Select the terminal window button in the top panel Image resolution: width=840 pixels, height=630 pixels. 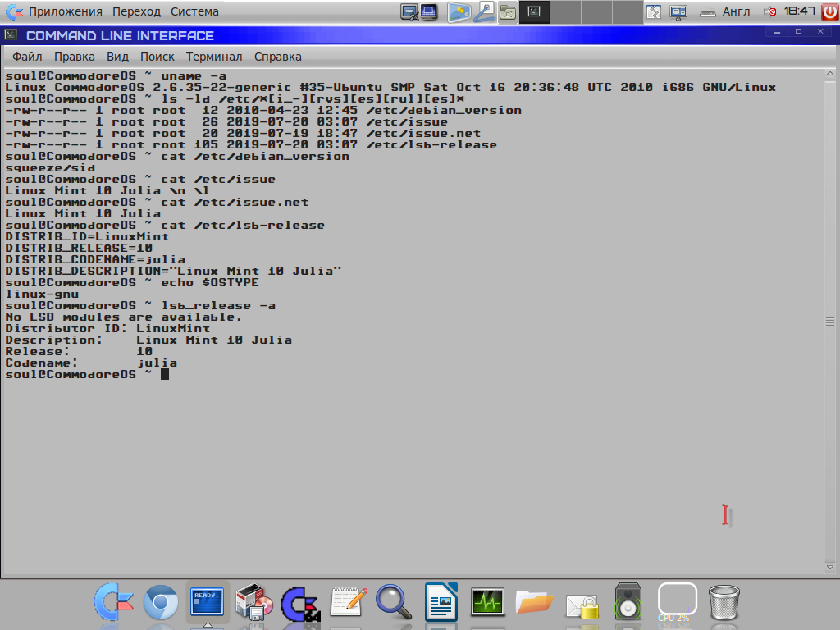pos(534,11)
